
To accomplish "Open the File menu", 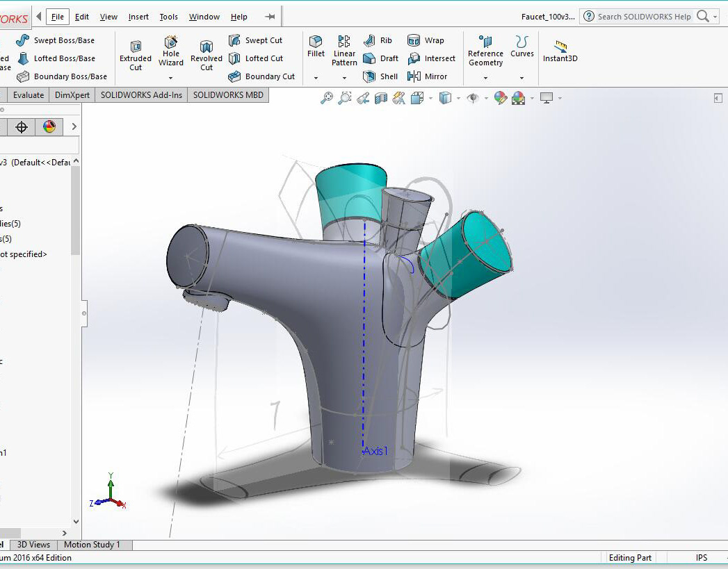I will [58, 17].
